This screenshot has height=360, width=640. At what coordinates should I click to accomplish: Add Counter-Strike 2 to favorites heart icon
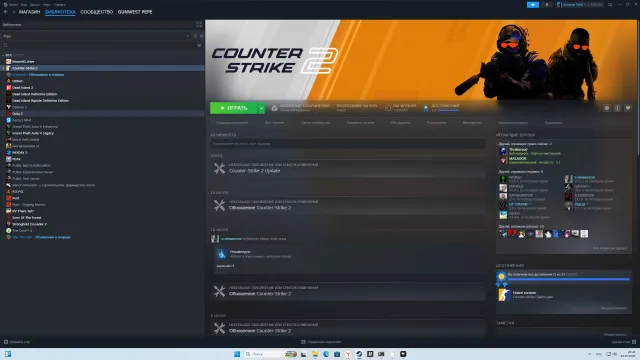(x=628, y=108)
